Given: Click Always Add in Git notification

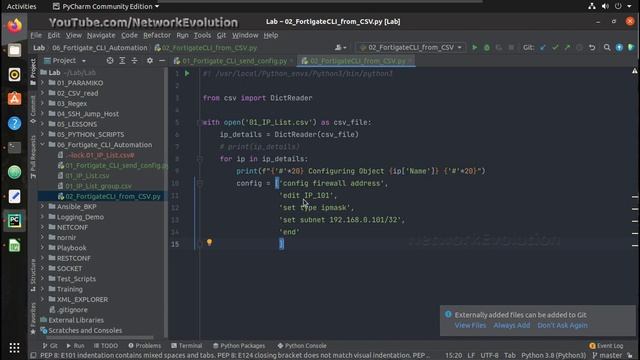Looking at the screenshot, I should 511,325.
